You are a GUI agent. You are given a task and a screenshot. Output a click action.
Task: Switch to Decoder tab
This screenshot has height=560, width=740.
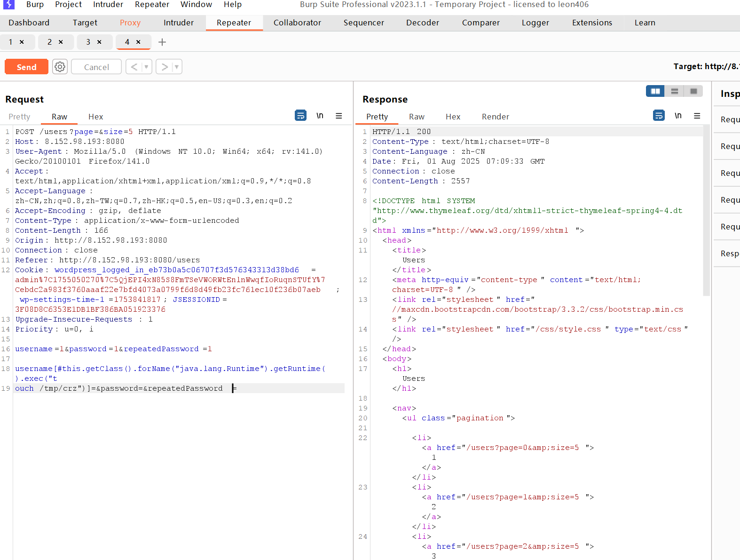coord(422,23)
